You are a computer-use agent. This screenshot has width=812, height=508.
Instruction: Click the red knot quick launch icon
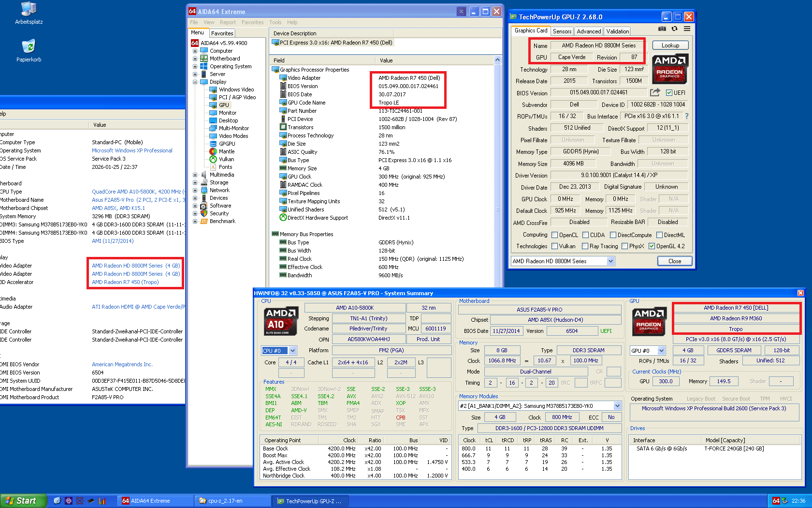point(80,501)
